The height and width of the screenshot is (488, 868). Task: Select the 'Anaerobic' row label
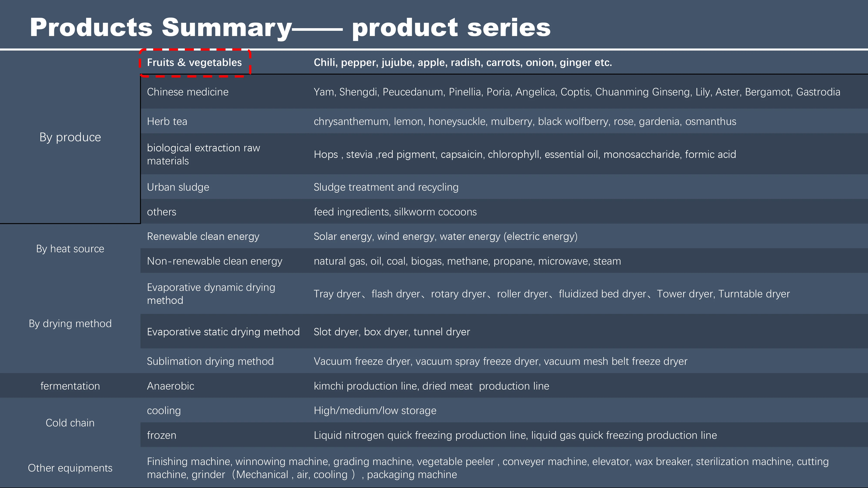[171, 386]
